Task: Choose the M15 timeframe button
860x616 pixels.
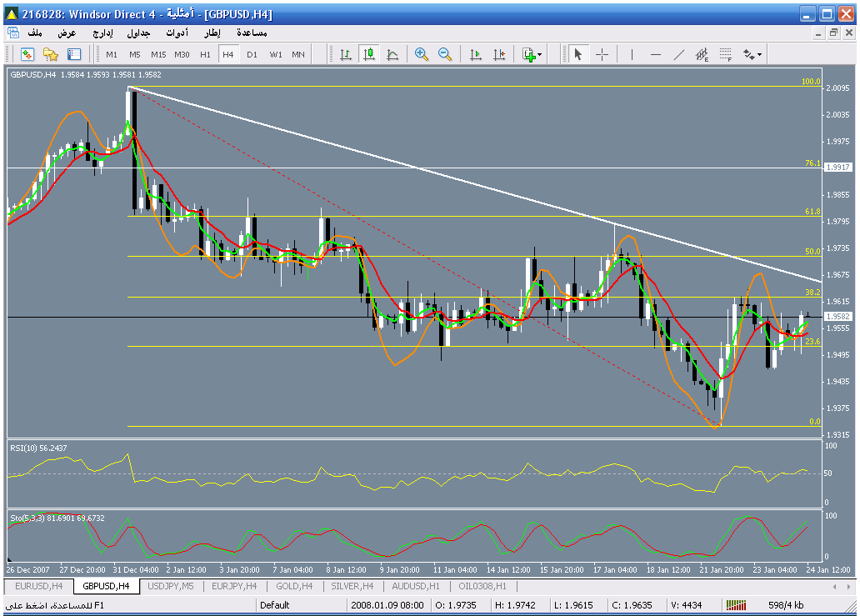Action: point(157,54)
